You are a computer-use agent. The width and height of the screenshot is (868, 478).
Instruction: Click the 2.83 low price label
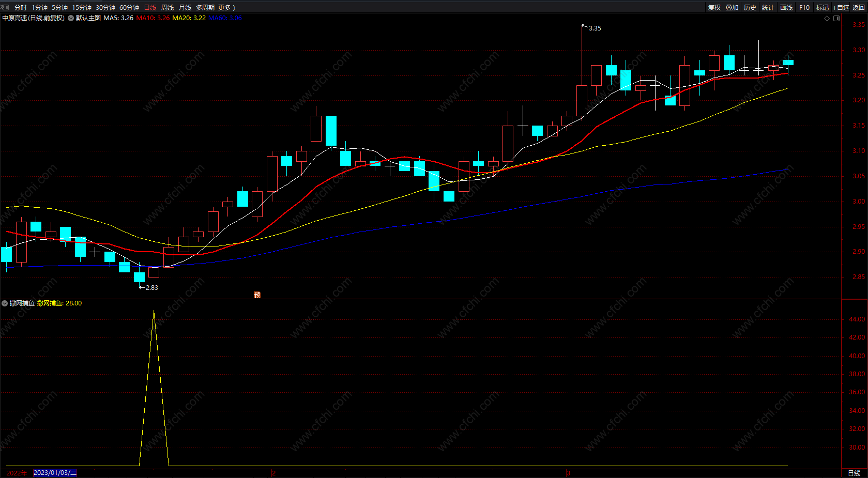click(152, 288)
